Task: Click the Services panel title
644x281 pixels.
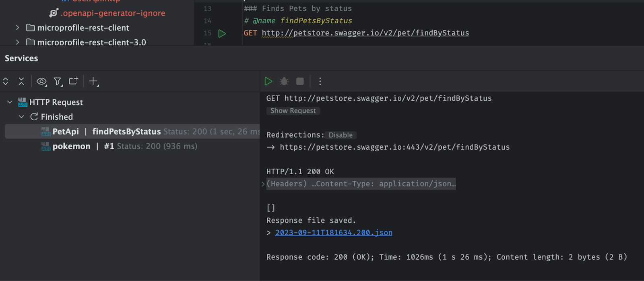Action: 21,58
